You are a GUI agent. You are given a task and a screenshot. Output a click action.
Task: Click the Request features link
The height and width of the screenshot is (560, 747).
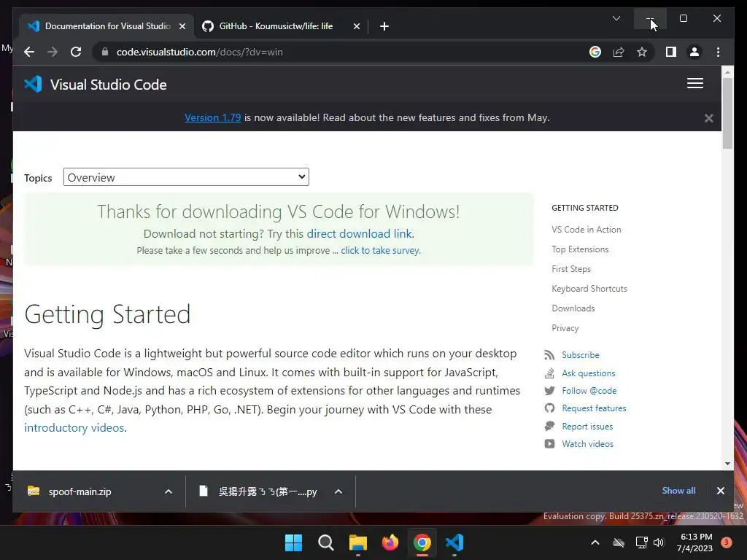[x=594, y=408]
